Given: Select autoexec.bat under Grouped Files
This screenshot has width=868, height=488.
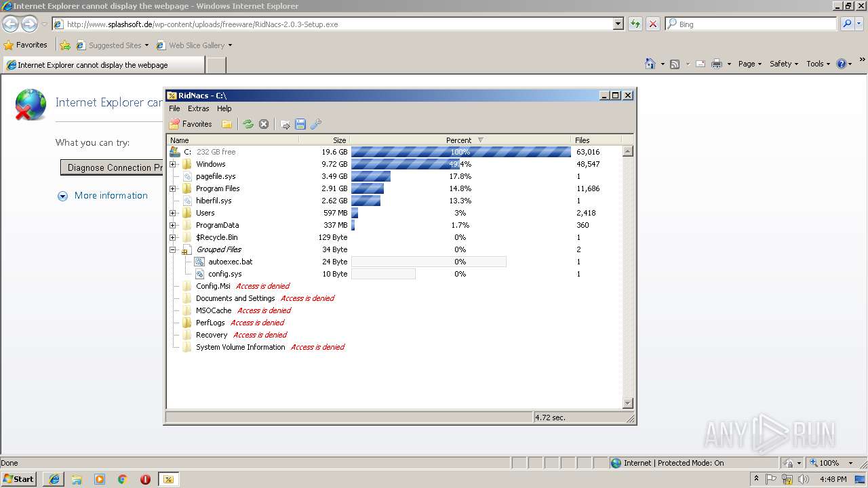Looking at the screenshot, I should tap(394, 262).
